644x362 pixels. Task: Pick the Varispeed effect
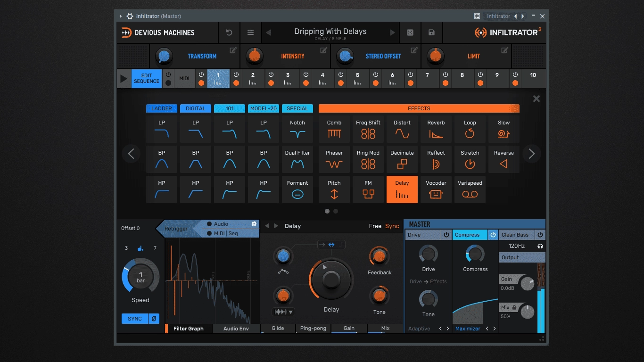[470, 189]
